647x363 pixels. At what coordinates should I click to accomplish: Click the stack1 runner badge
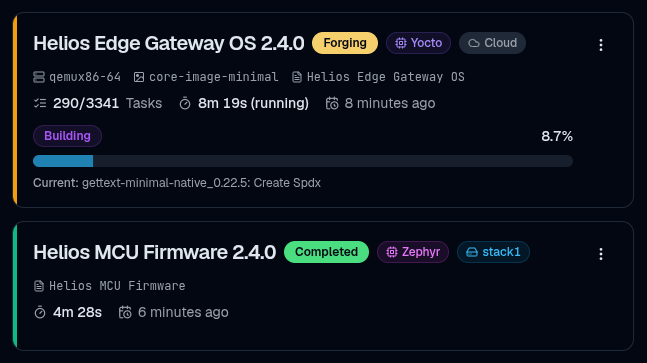coord(493,252)
